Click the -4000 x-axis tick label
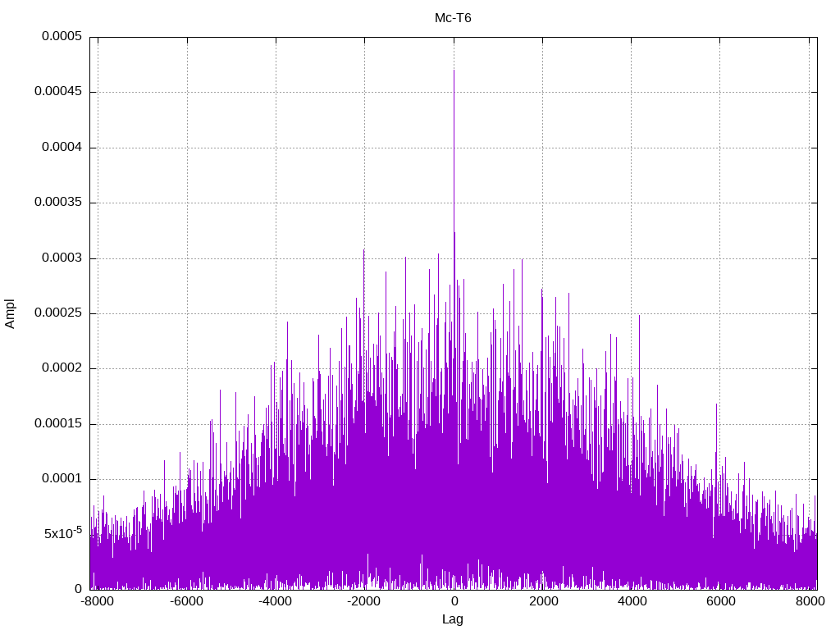Screen dimensions: 840x630 pyautogui.click(x=276, y=601)
